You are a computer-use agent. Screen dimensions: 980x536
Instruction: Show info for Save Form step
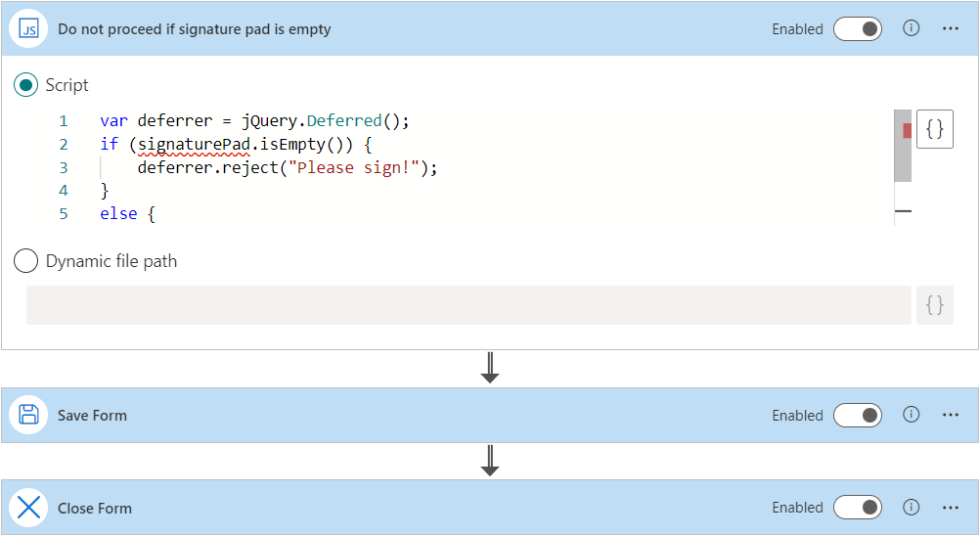pyautogui.click(x=912, y=415)
